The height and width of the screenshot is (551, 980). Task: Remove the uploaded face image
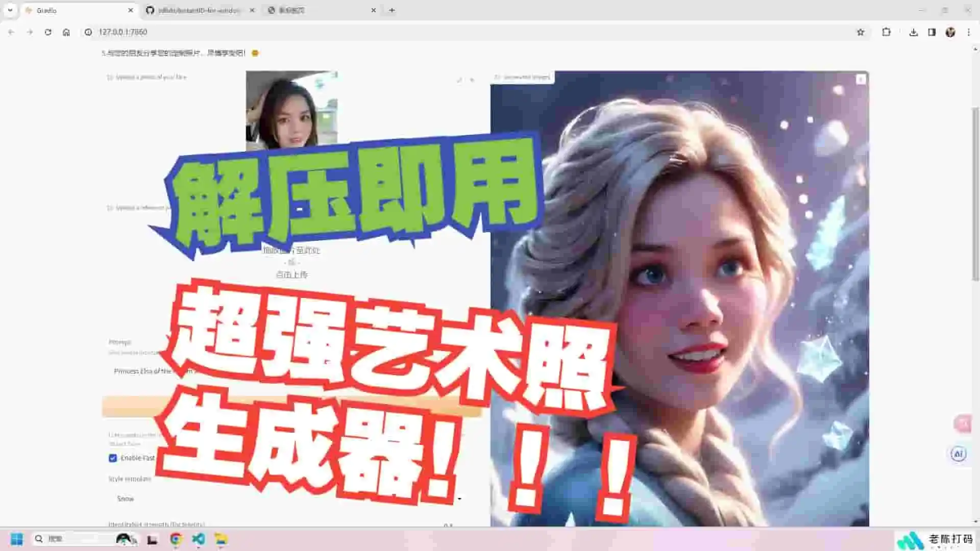(472, 80)
